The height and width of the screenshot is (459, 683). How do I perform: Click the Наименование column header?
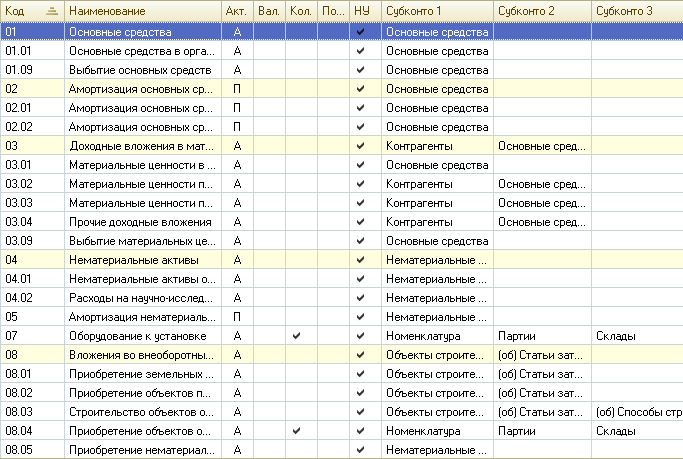(x=143, y=11)
